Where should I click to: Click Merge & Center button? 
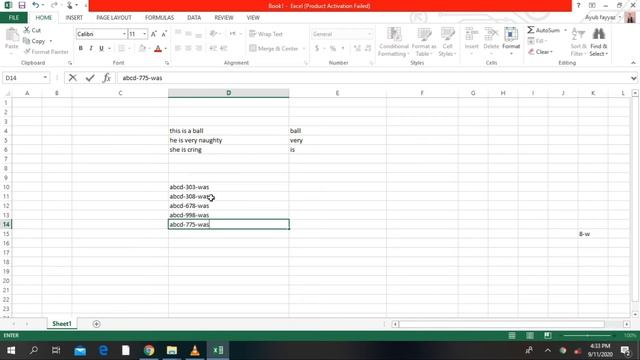click(274, 49)
